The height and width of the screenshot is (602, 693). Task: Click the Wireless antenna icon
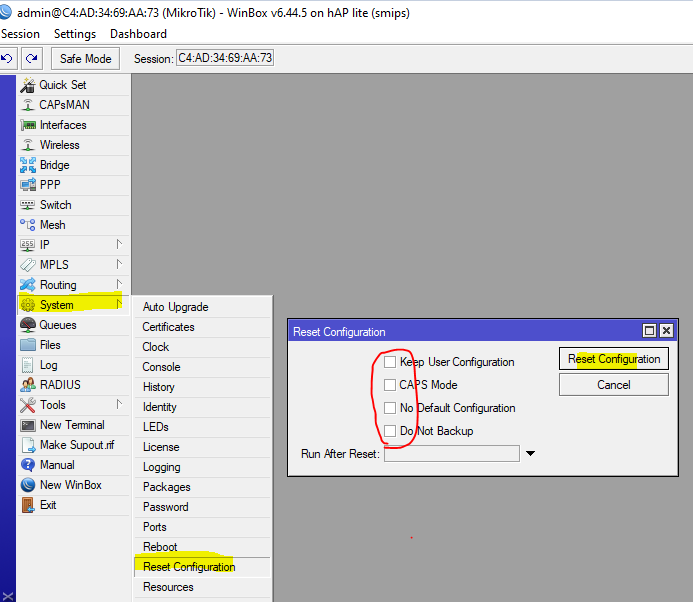click(27, 145)
